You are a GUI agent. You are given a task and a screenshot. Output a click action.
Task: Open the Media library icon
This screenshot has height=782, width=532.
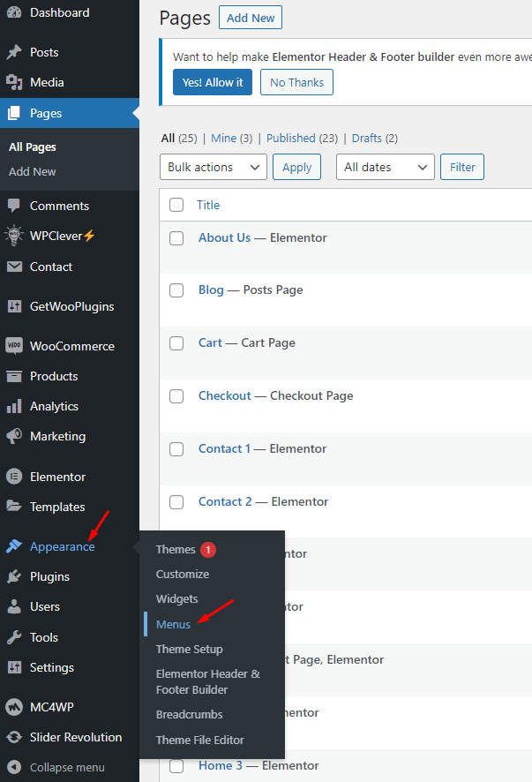14,82
